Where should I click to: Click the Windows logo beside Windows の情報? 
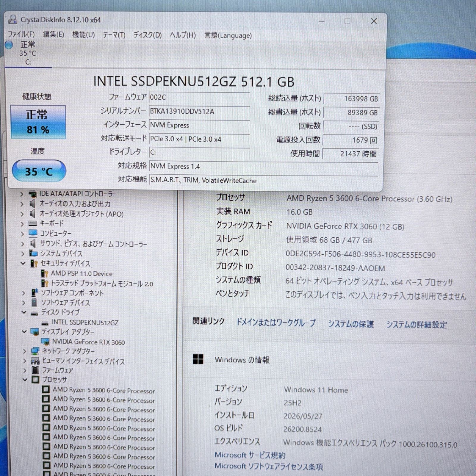click(198, 359)
